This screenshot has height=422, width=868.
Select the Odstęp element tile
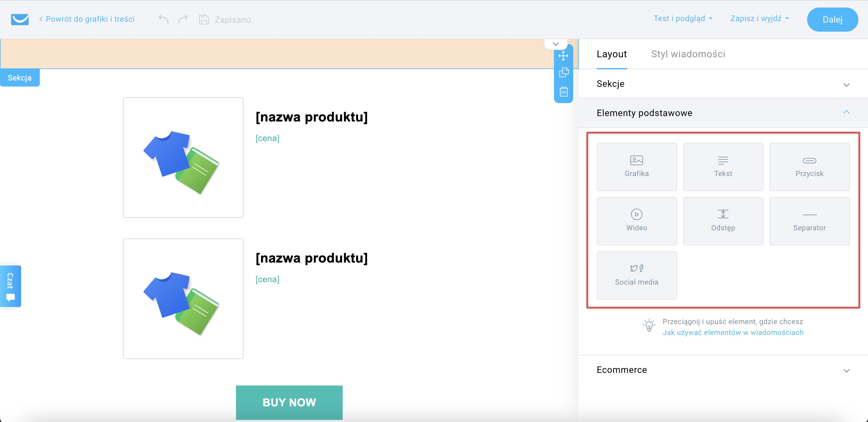(x=723, y=221)
